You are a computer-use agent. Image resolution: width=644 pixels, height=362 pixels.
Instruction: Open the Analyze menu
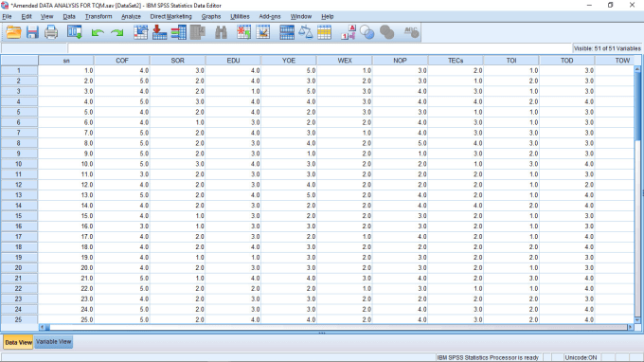point(131,16)
